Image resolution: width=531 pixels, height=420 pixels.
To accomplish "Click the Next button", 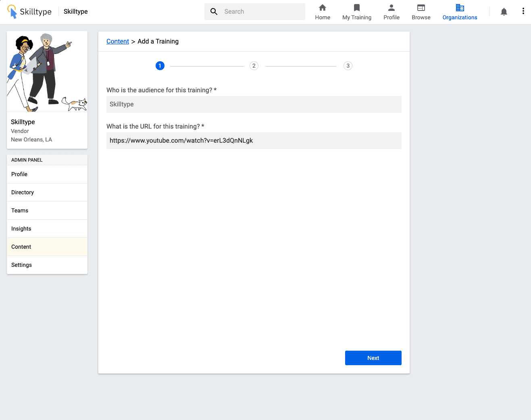I will [x=373, y=358].
